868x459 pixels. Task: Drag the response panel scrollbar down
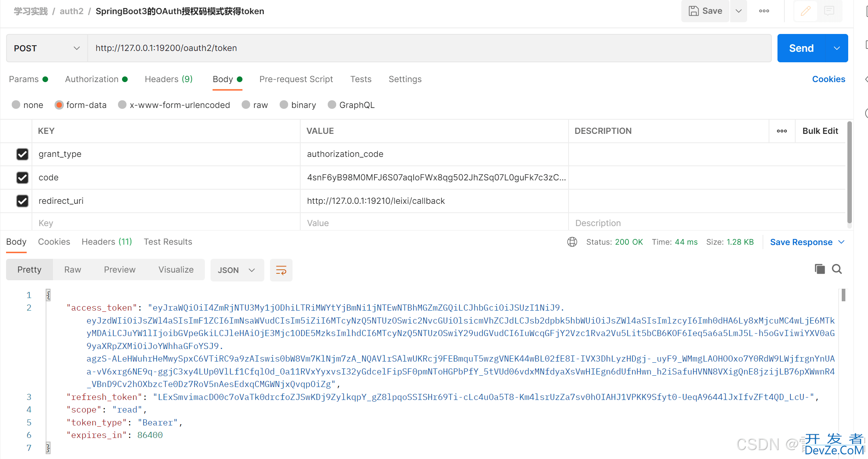(845, 296)
